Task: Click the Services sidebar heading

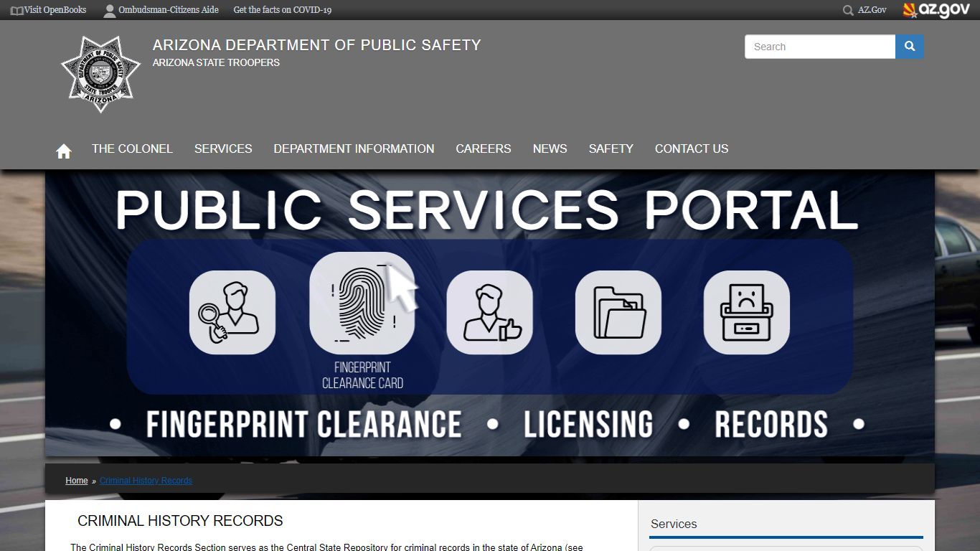Action: tap(674, 524)
